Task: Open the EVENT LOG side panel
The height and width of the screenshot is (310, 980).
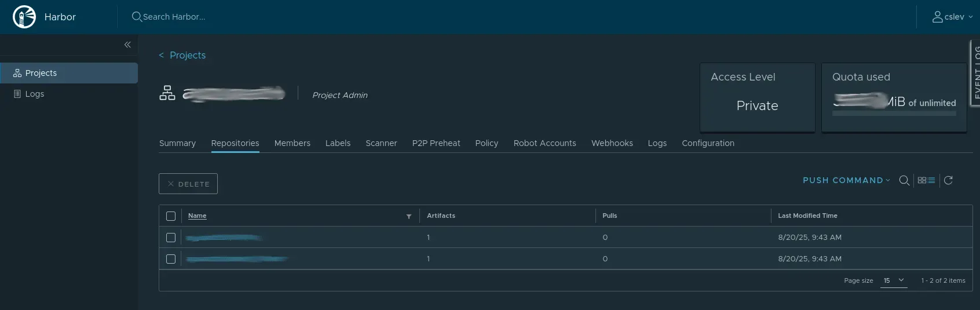Action: (975, 72)
